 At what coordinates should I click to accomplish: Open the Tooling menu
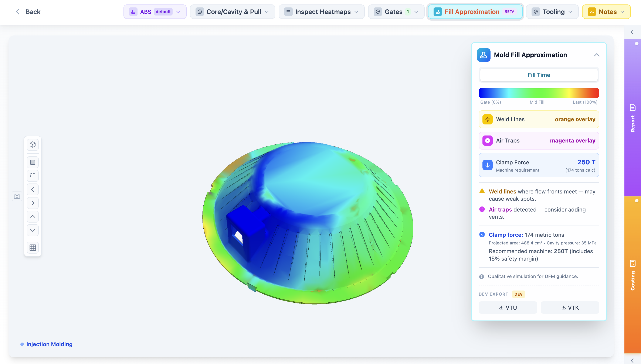point(552,11)
